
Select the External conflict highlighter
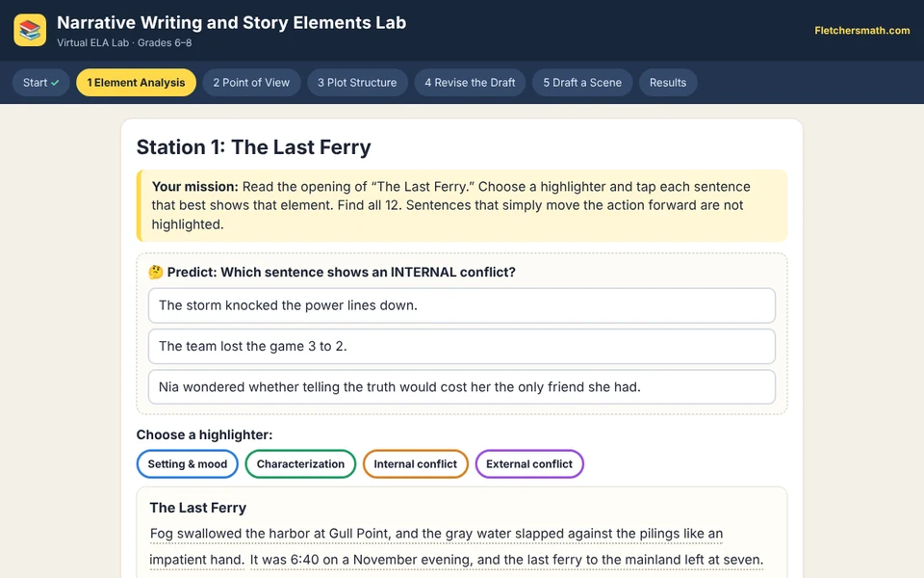click(529, 464)
